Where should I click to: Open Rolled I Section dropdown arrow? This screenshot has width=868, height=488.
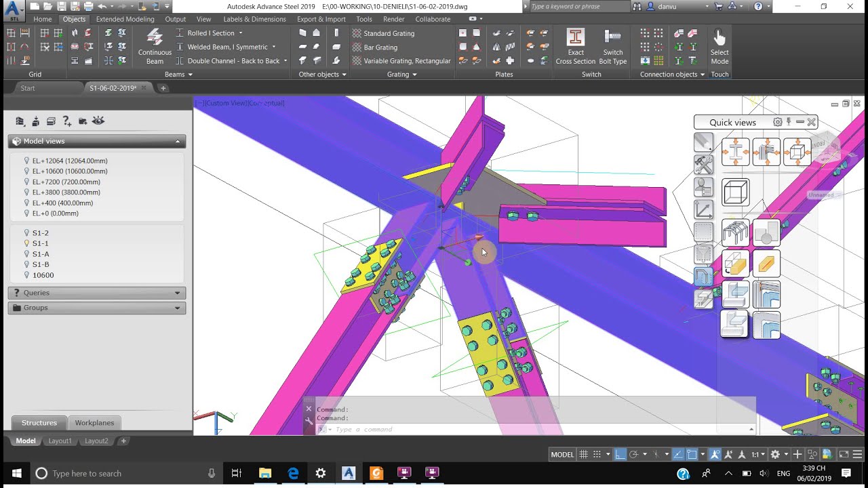pos(240,33)
